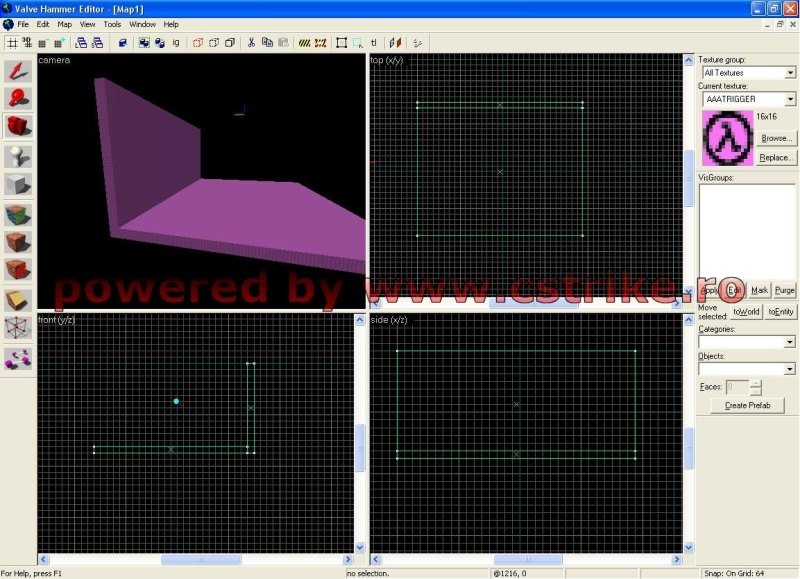
Task: Select the Clipping tool
Action: click(x=18, y=299)
